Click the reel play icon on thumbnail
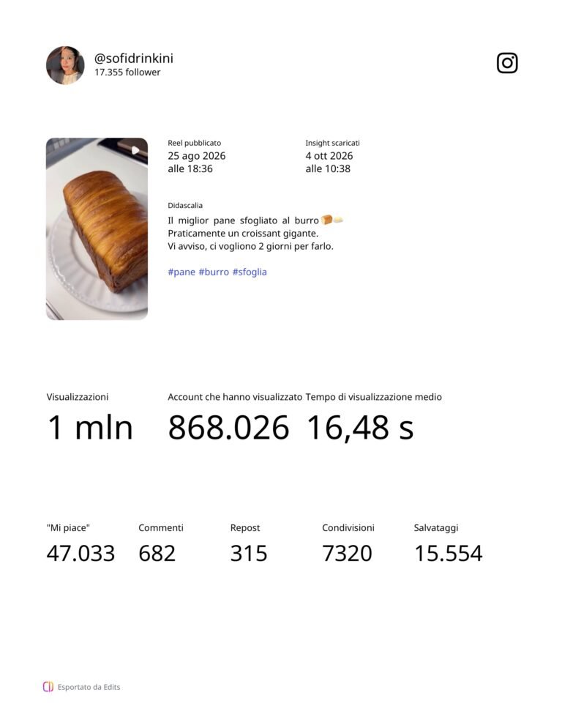562x728 pixels. [x=135, y=150]
